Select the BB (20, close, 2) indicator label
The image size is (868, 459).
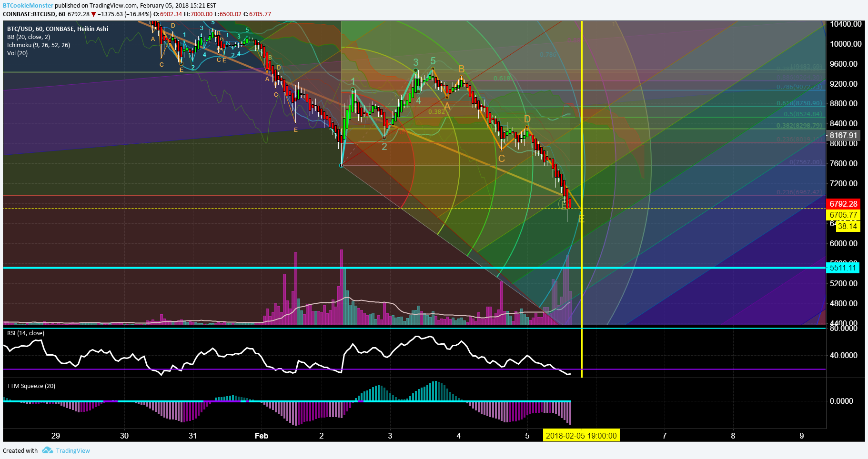click(29, 37)
